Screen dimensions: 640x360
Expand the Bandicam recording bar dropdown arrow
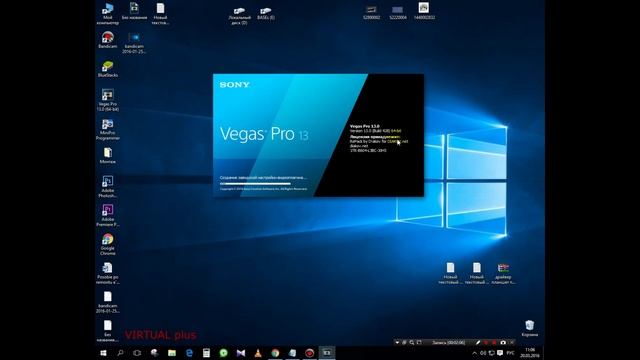(x=397, y=342)
